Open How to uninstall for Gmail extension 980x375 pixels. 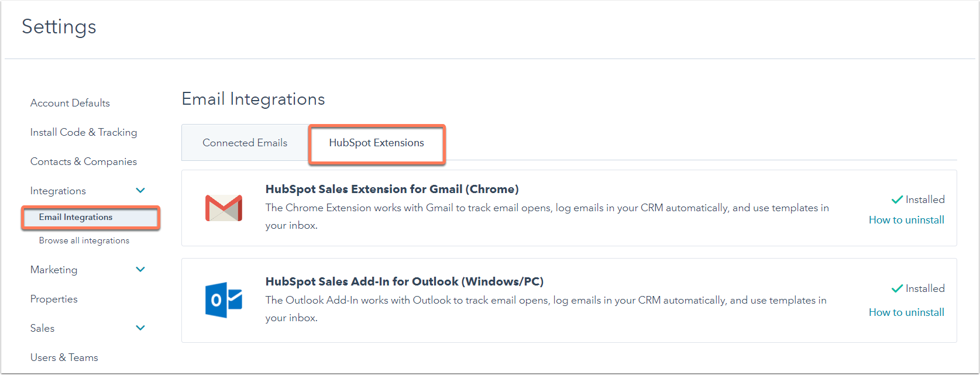point(906,220)
